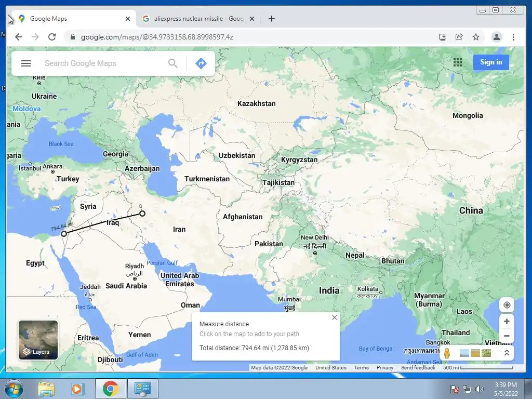The width and height of the screenshot is (532, 399).
Task: Show your location with the target icon
Action: tap(507, 304)
